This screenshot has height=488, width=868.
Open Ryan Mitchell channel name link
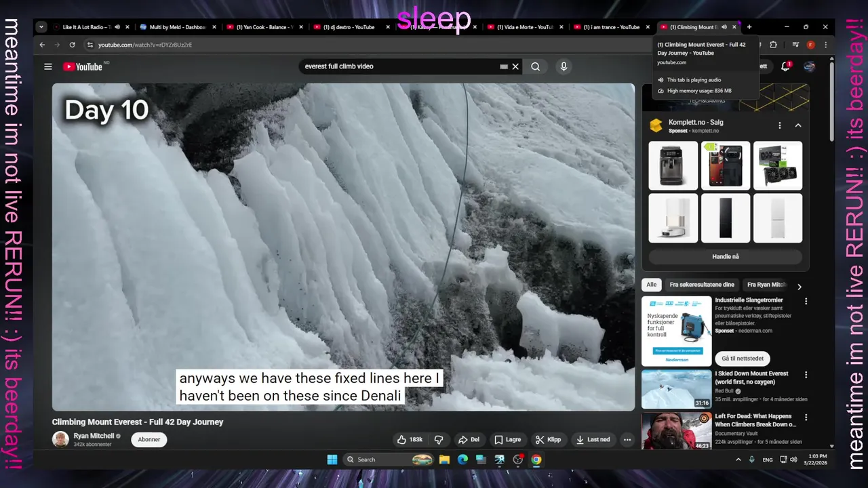[94, 436]
